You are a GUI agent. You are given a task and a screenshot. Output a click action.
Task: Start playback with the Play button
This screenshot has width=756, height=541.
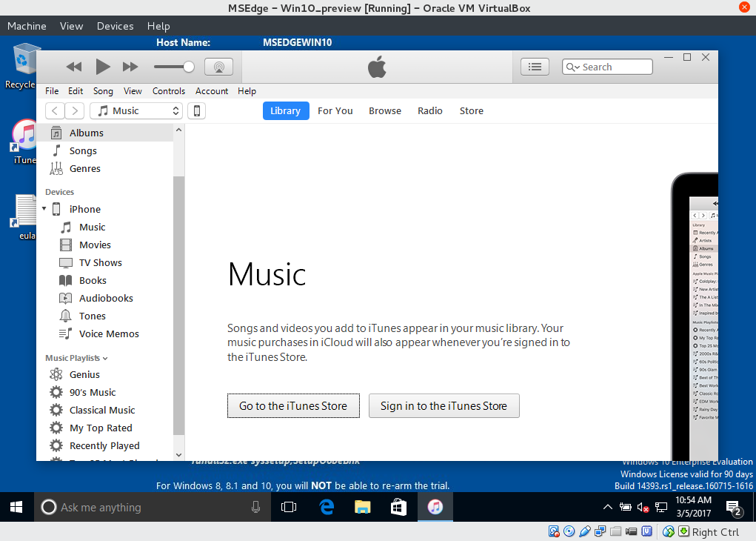102,67
